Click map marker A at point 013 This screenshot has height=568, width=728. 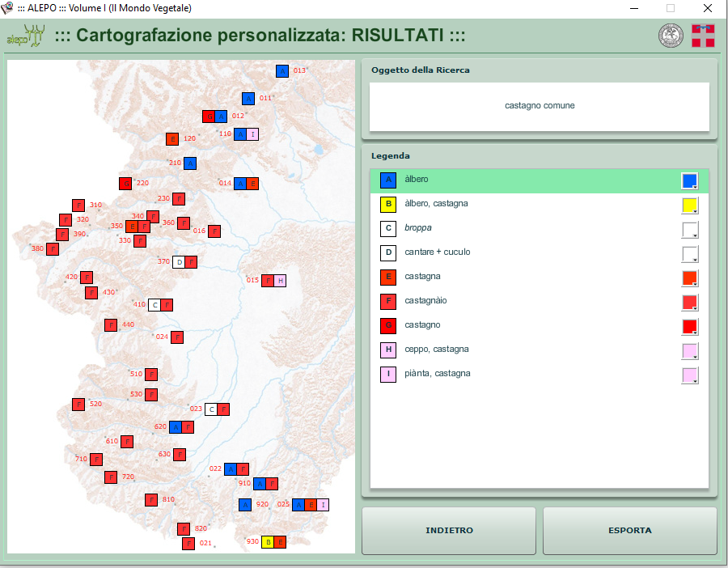(282, 71)
